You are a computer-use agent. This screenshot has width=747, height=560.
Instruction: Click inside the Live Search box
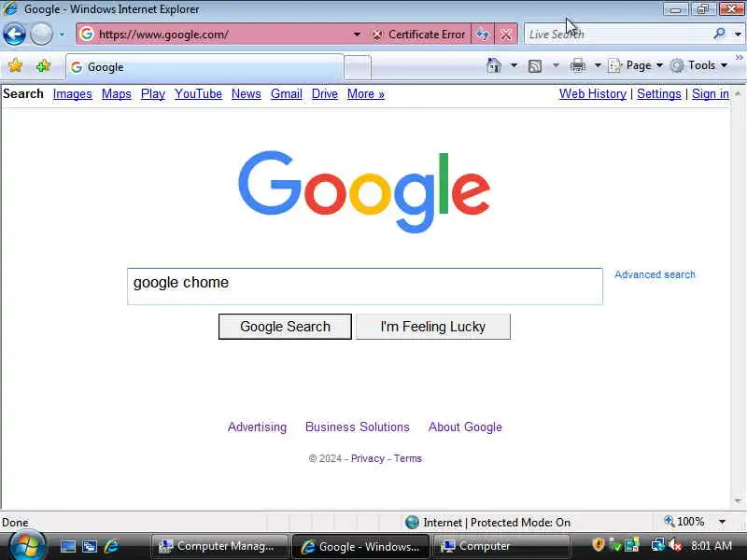[x=617, y=35]
